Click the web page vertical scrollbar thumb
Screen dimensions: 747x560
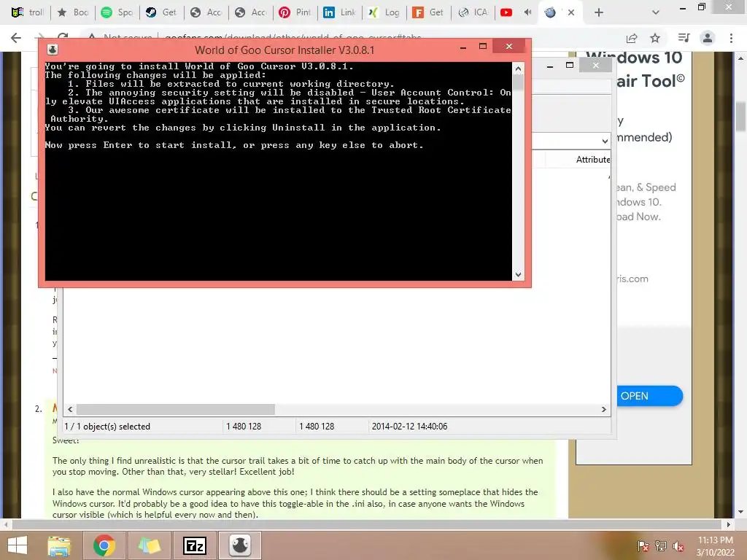click(x=741, y=117)
